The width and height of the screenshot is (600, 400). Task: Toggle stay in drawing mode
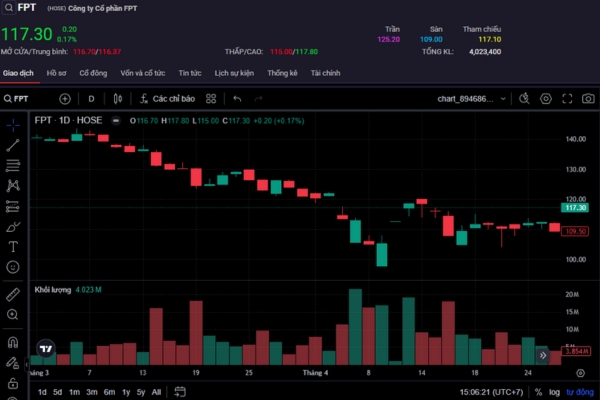point(13,362)
